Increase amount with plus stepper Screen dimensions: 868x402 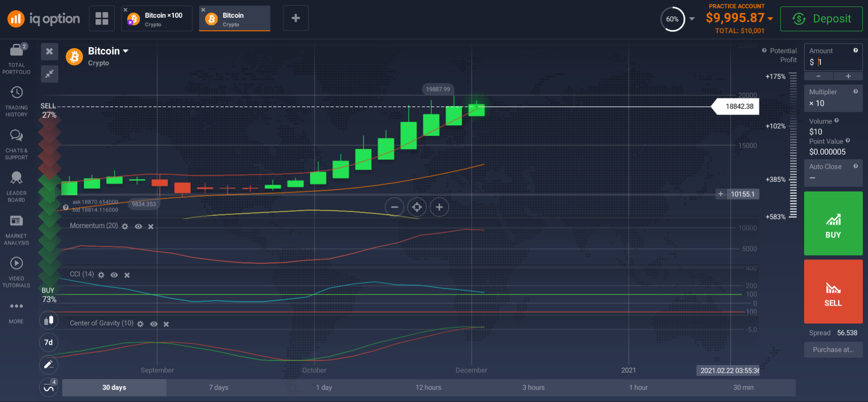pos(848,76)
